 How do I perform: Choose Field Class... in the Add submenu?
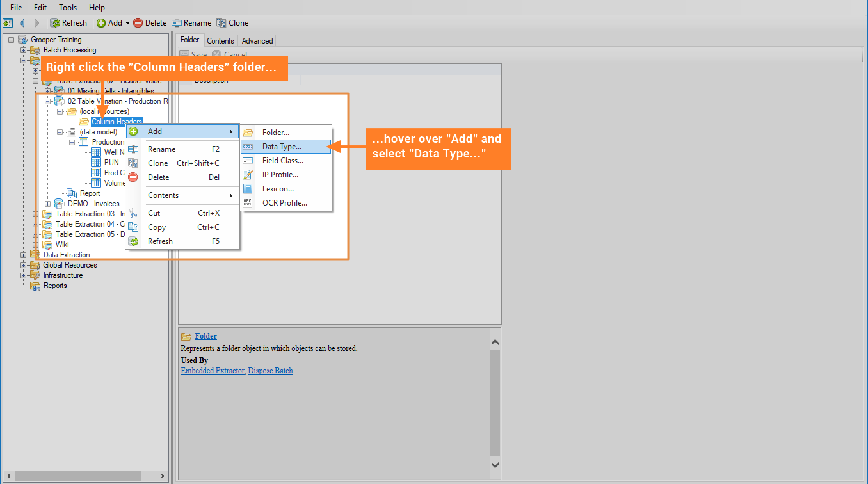[286, 161]
